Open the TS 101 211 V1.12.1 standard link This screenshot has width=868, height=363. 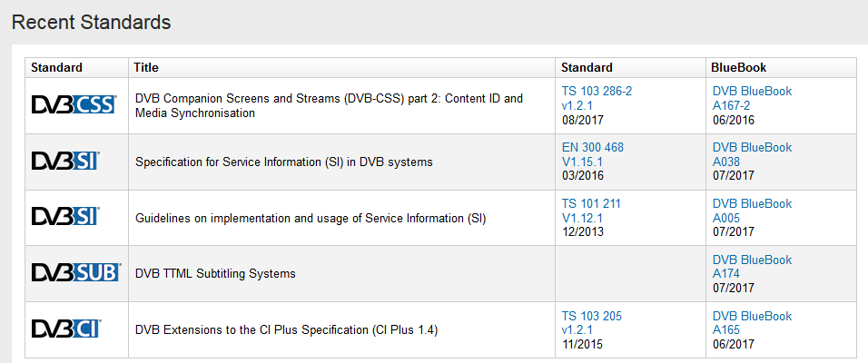591,211
